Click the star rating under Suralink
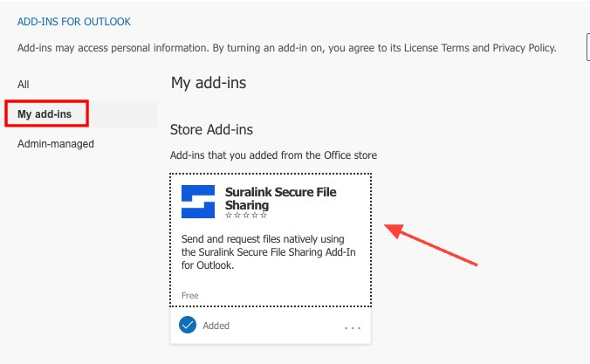This screenshot has height=364, width=590. pyautogui.click(x=246, y=216)
